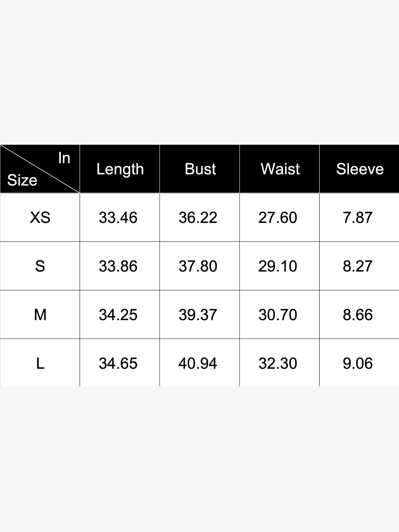Click the XS length value 33.46

point(118,218)
